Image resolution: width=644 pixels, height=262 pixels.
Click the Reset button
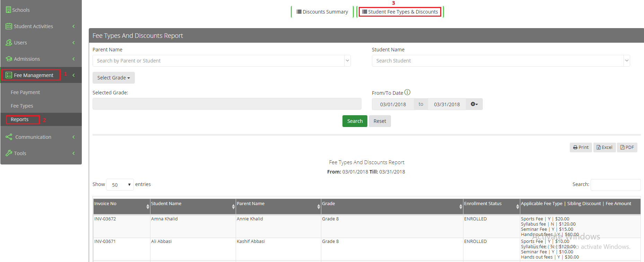pyautogui.click(x=380, y=121)
